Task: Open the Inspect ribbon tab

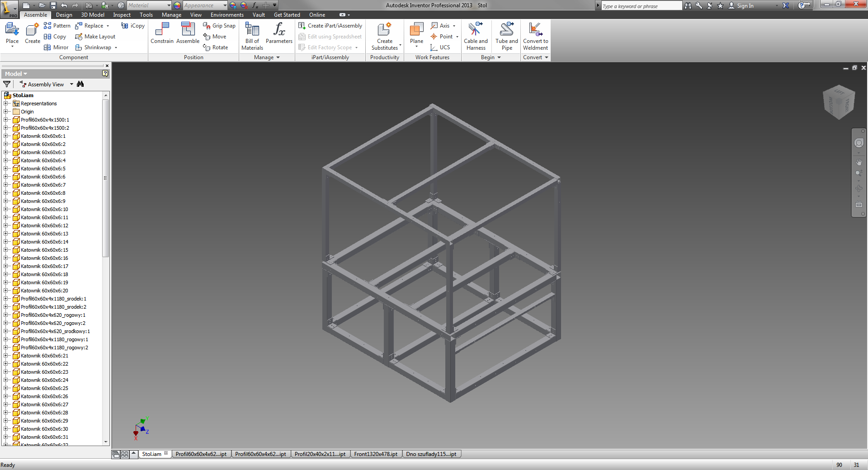Action: pos(122,15)
